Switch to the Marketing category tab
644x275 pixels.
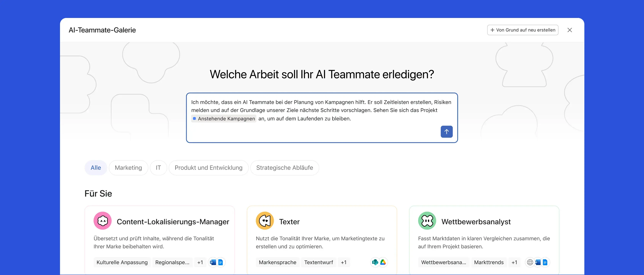128,168
